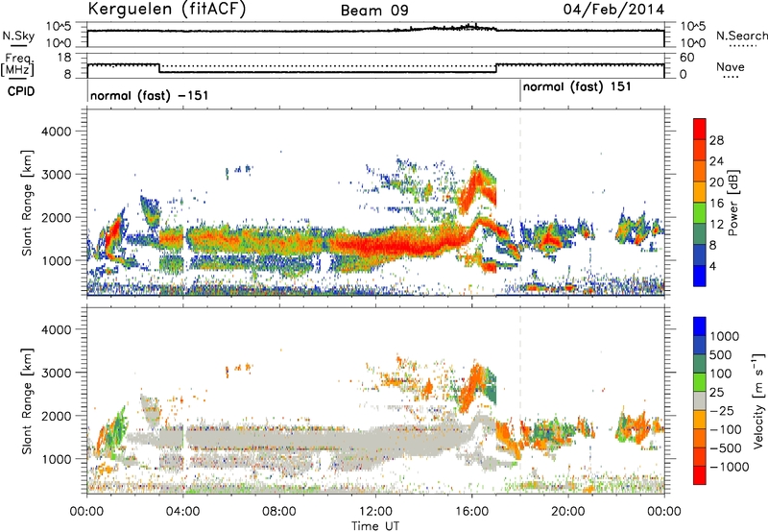This screenshot has height=532, width=768.
Task: Select the "24" label on power colorbar
Action: [716, 161]
